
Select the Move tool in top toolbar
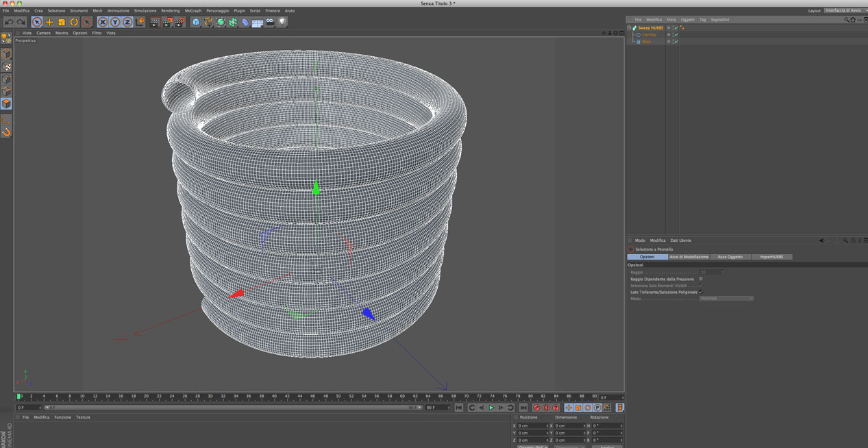49,23
